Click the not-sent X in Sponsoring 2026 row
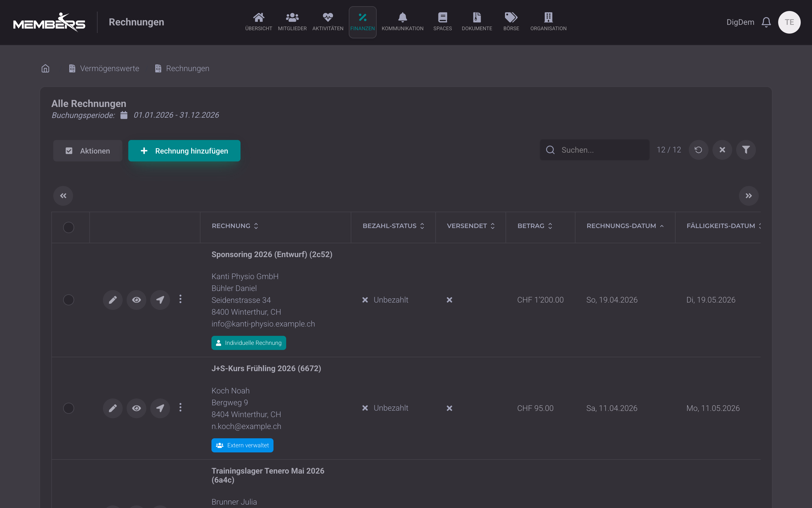The image size is (812, 508). (x=449, y=300)
